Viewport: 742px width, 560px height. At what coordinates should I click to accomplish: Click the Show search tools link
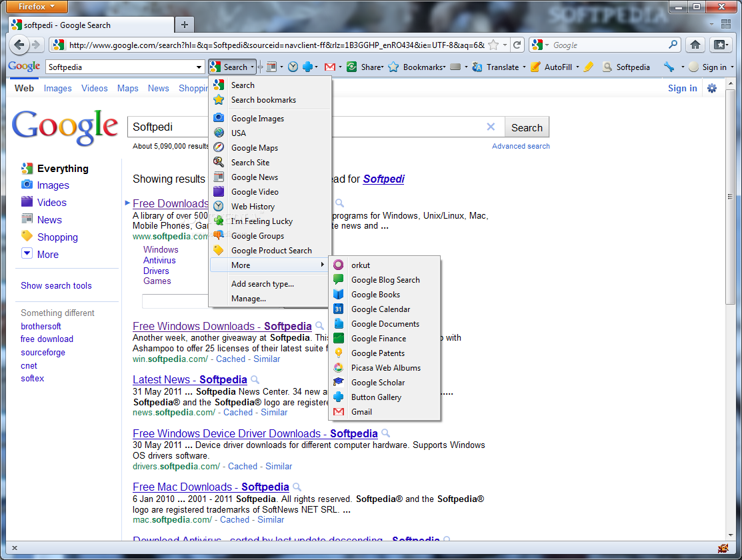pyautogui.click(x=56, y=285)
